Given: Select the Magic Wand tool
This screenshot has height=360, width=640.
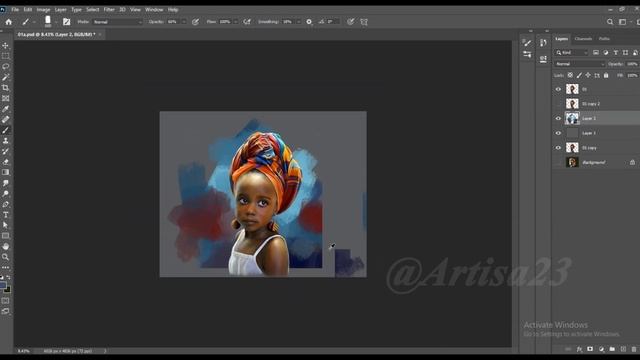Looking at the screenshot, I should click(x=5, y=77).
